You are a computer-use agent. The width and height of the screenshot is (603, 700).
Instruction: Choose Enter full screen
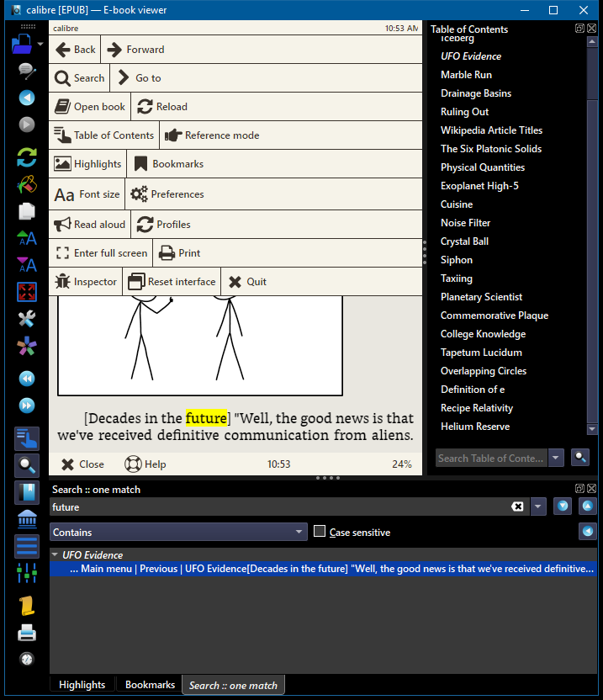click(101, 253)
